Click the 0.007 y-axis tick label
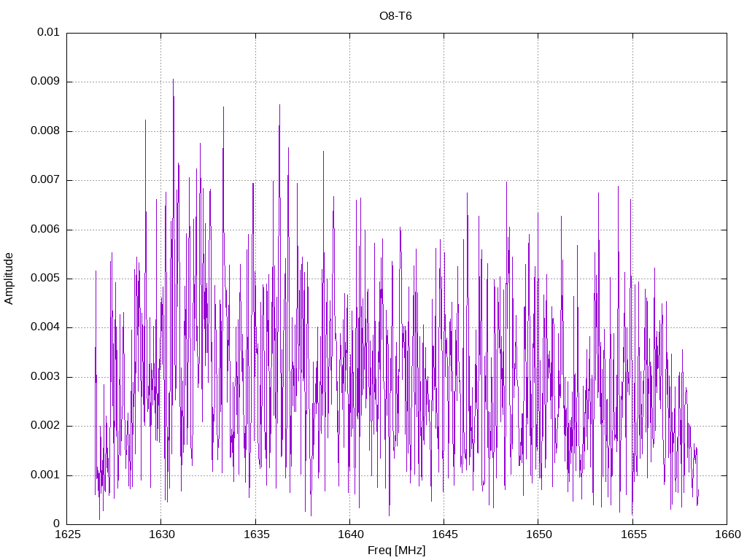The image size is (747, 560). (x=45, y=180)
